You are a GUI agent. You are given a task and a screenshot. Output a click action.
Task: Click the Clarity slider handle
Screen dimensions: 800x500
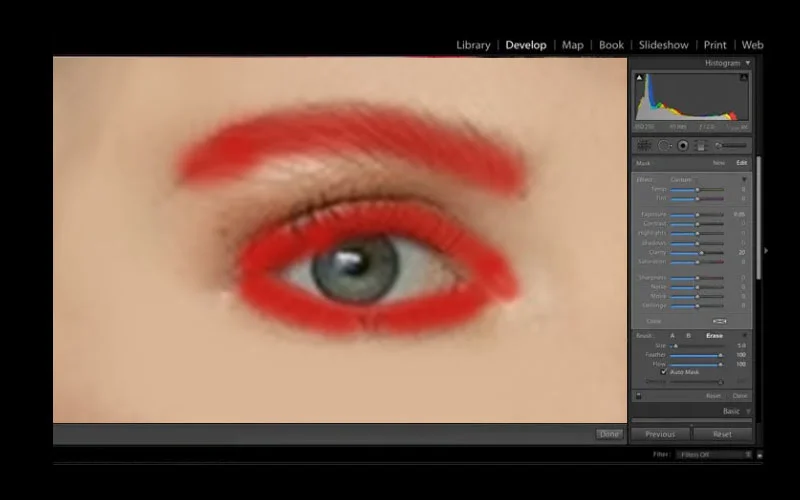[702, 253]
